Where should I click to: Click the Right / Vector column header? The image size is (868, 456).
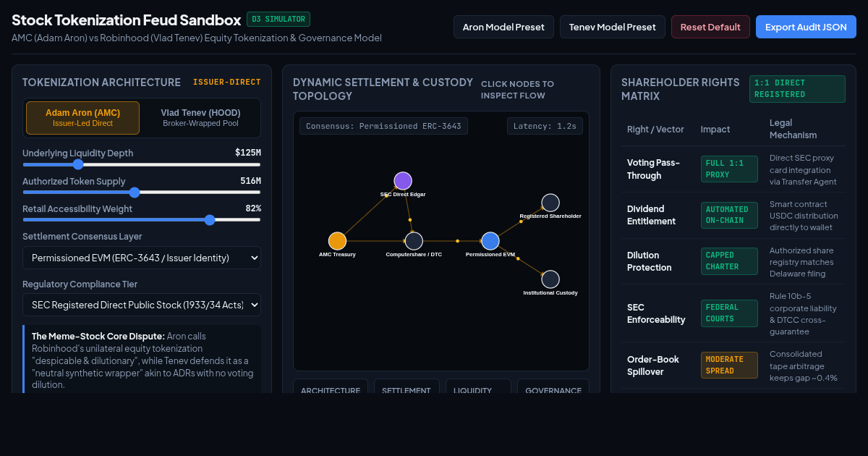tap(655, 130)
